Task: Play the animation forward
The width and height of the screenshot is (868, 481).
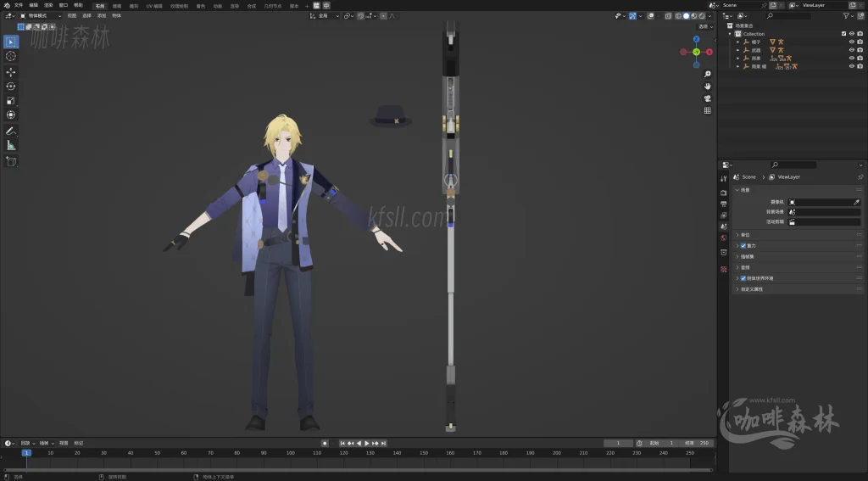Action: click(366, 444)
